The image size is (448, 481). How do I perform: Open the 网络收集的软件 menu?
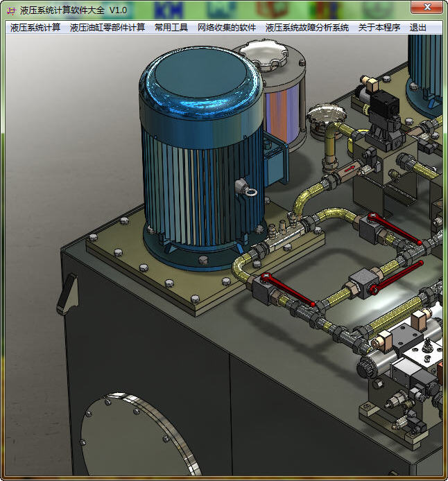227,28
